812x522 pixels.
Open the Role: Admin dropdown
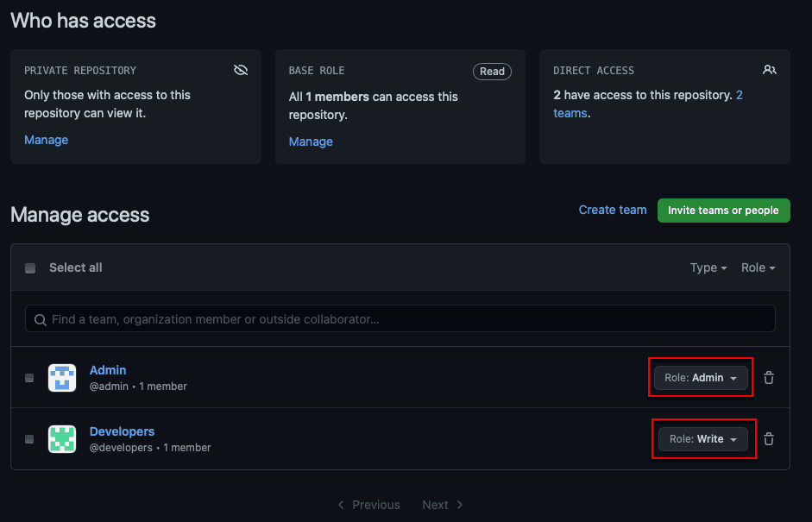click(x=700, y=378)
